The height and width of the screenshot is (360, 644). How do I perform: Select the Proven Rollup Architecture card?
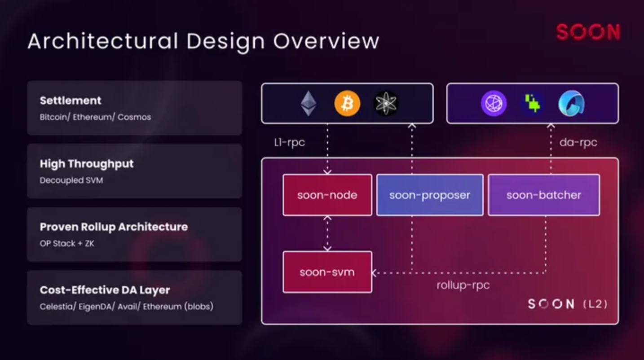click(x=134, y=234)
